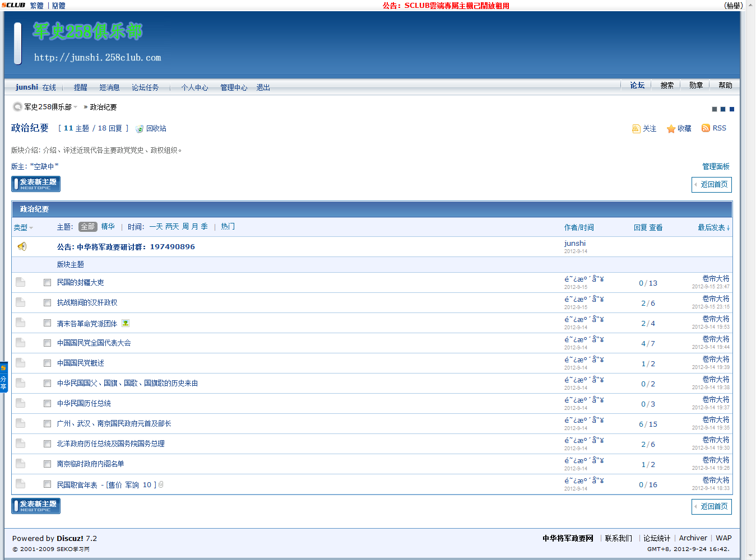Check the box for 中国国民党概述
This screenshot has height=560, width=756.
[48, 363]
